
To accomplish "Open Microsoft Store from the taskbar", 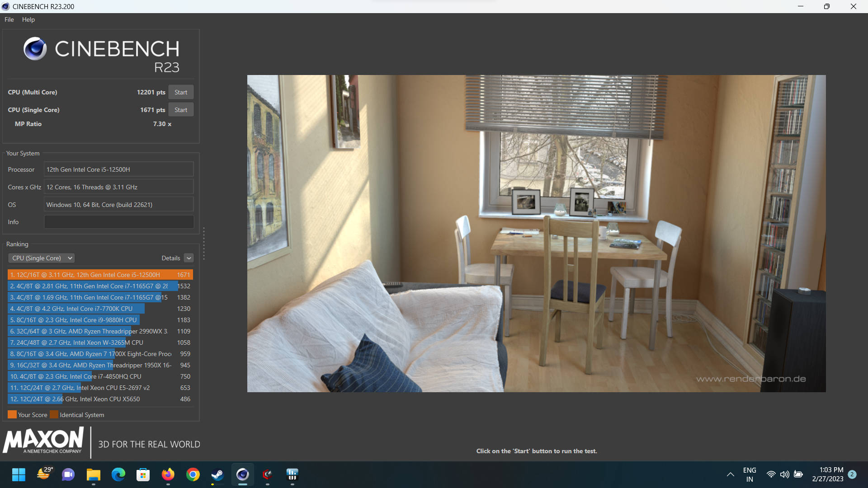I will pos(143,474).
